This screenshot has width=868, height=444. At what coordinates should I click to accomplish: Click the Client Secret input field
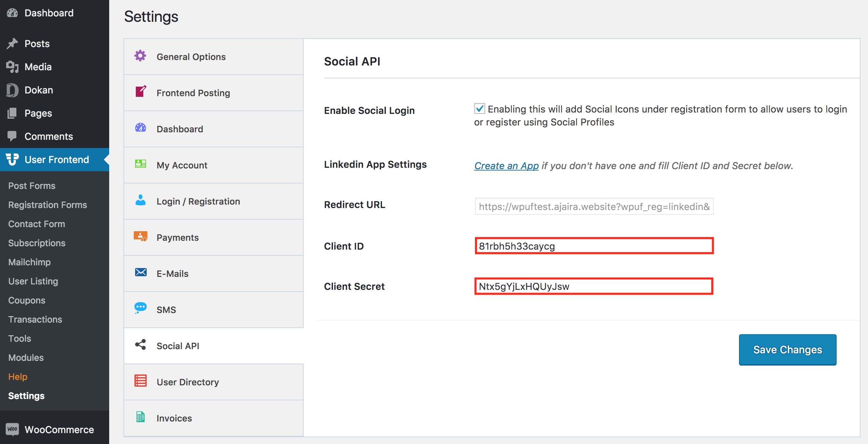pyautogui.click(x=594, y=286)
